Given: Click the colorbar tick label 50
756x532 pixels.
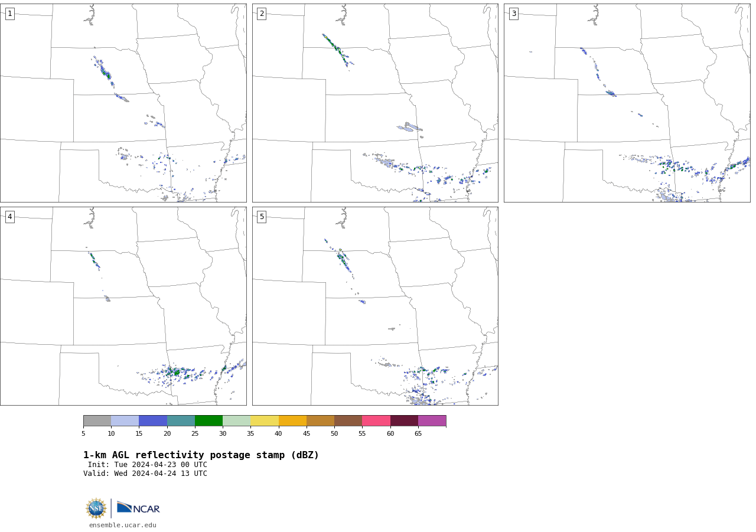Looking at the screenshot, I should tap(334, 434).
